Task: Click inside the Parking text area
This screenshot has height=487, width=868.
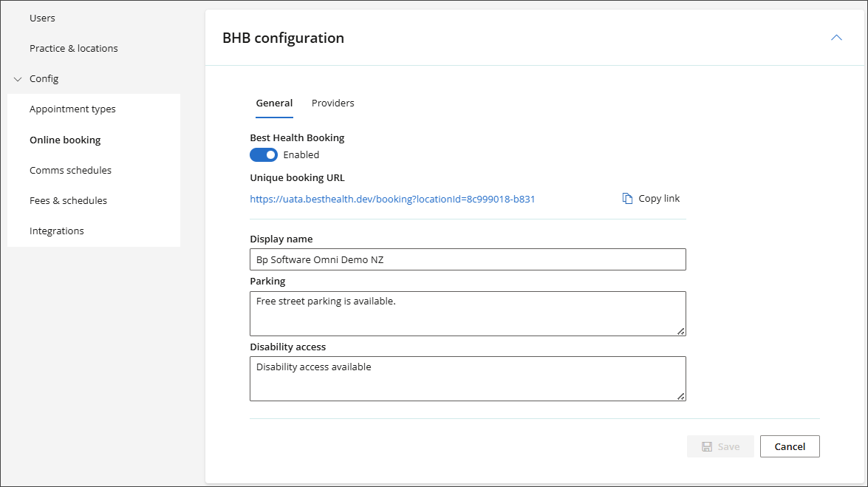Action: click(x=468, y=313)
